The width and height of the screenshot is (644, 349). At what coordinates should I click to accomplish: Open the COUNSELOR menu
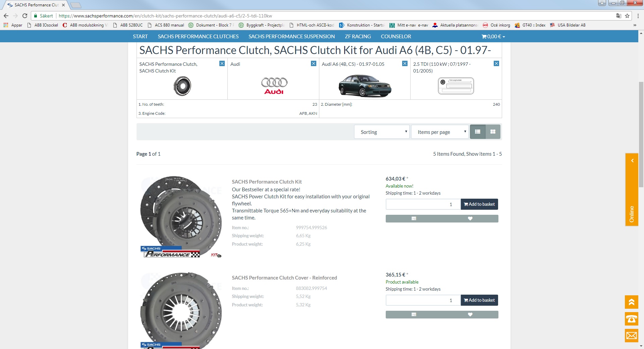tap(396, 36)
